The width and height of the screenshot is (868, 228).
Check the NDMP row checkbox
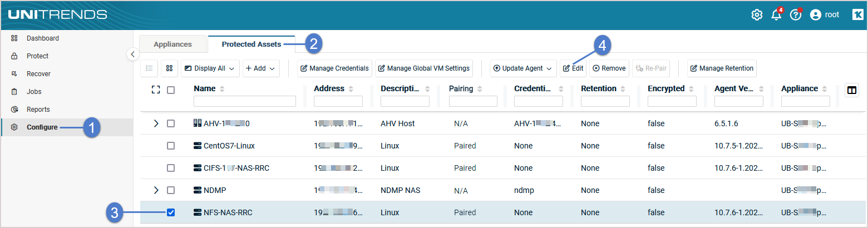click(x=171, y=190)
